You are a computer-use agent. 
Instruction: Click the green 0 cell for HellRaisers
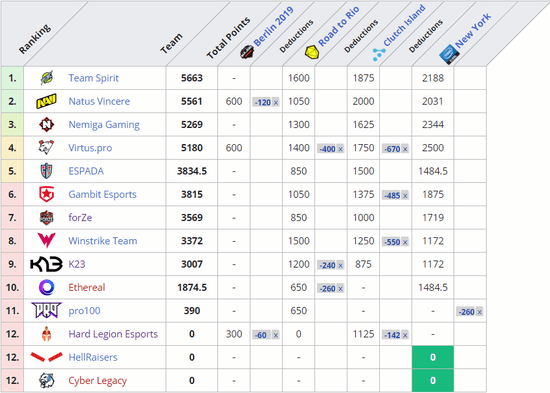click(432, 357)
